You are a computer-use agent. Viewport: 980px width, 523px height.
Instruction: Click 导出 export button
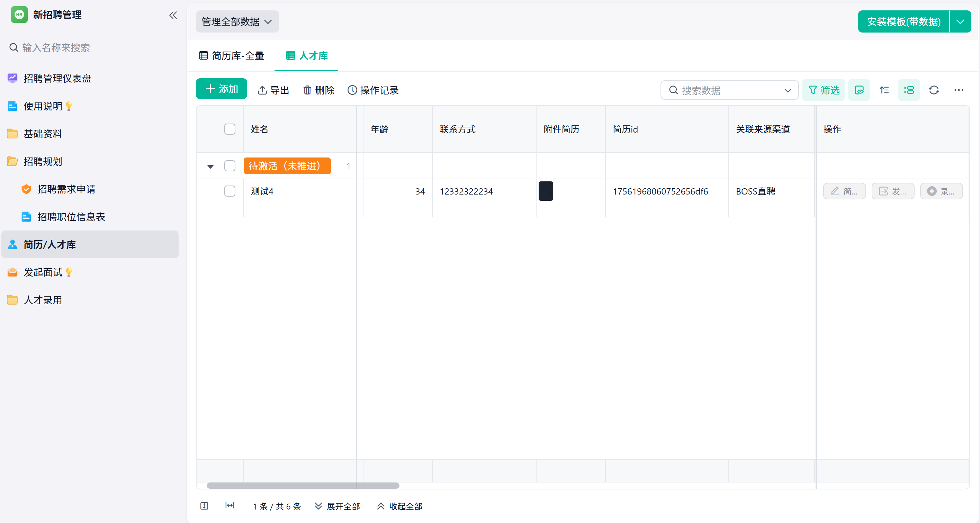coord(273,90)
